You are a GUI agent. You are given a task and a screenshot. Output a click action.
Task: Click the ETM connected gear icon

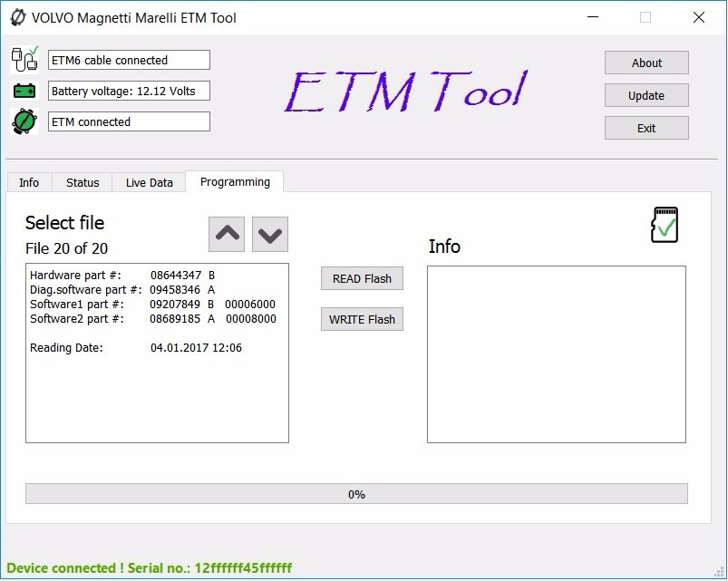point(23,119)
